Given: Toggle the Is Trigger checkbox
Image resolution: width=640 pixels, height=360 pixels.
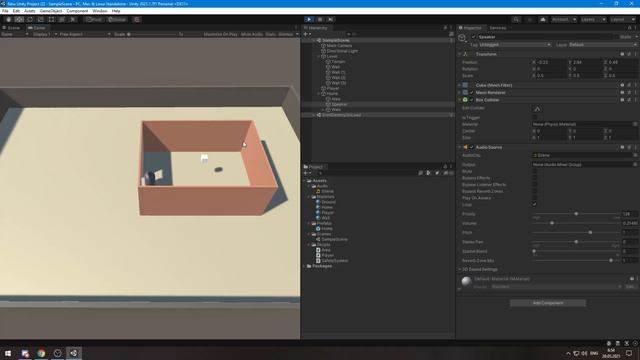Looking at the screenshot, I should pos(535,118).
